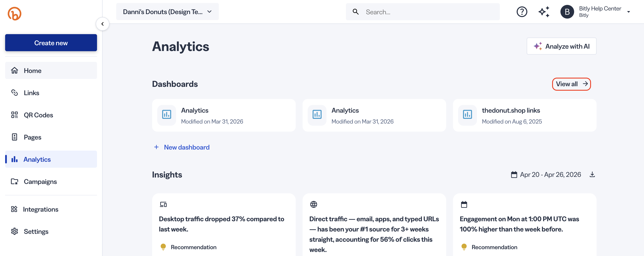Screen dimensions: 644x256
Task: Collapse the sidebar with chevron button
Action: coord(103,24)
